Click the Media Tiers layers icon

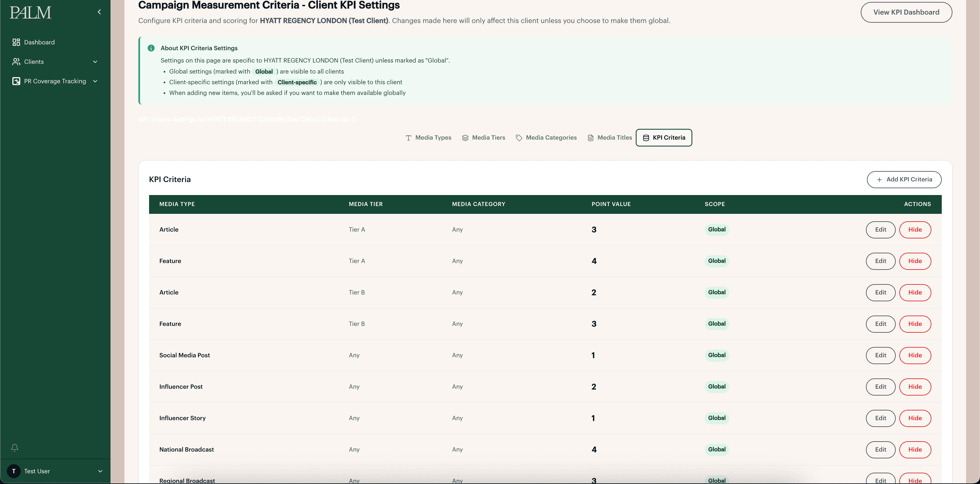(465, 138)
